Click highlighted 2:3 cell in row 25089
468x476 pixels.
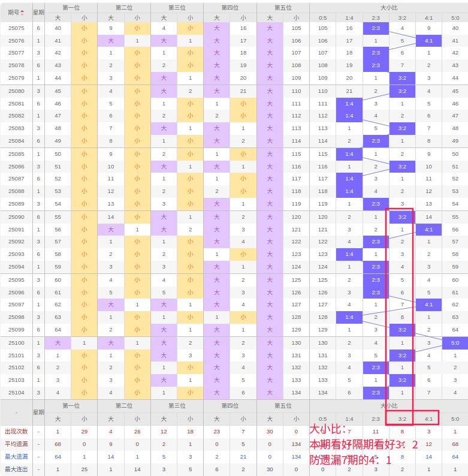pos(376,204)
